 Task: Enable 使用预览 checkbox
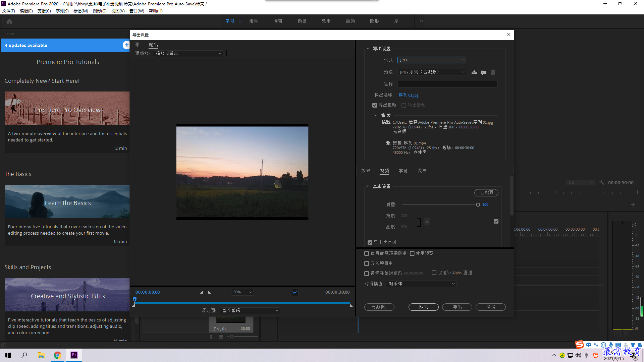[x=412, y=253]
